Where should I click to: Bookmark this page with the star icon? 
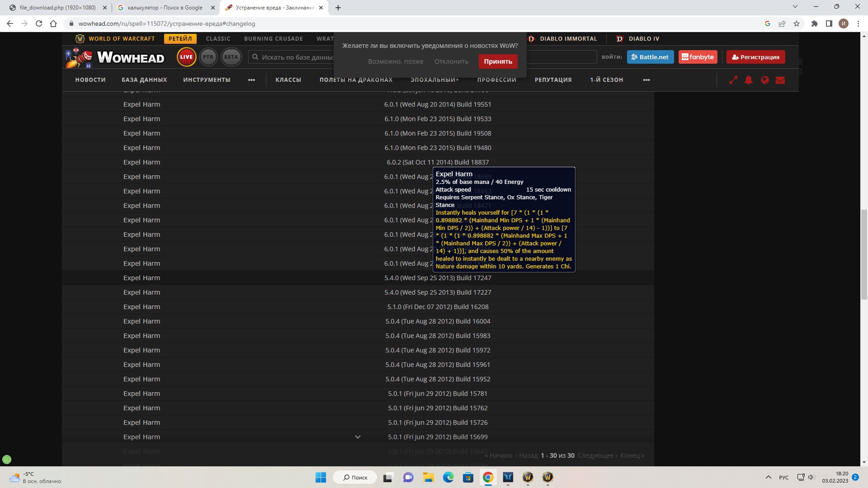click(797, 23)
